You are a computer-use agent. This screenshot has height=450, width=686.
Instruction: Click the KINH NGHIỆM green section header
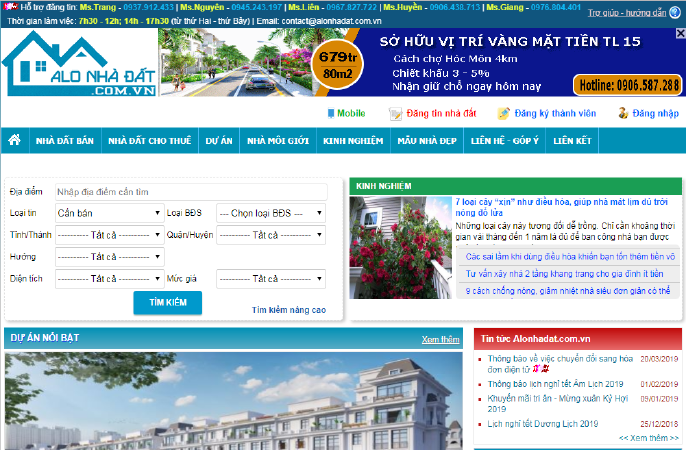pos(516,186)
